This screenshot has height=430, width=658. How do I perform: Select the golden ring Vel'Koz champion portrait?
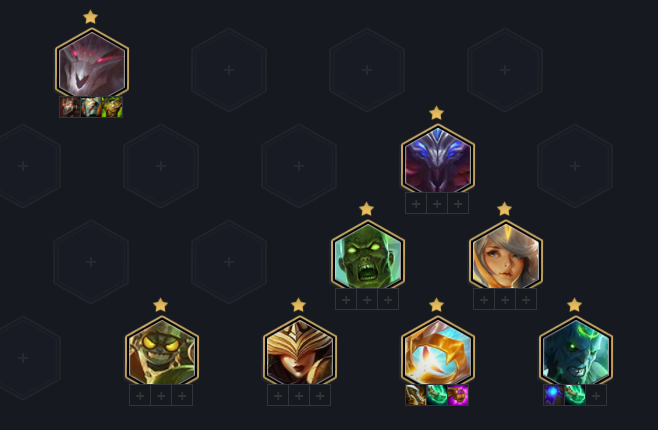point(438,352)
